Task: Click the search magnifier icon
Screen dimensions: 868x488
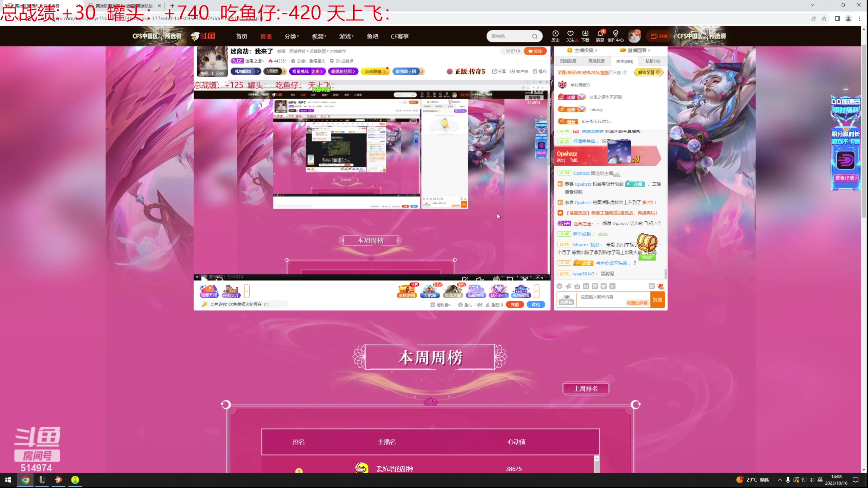Action: pyautogui.click(x=535, y=36)
